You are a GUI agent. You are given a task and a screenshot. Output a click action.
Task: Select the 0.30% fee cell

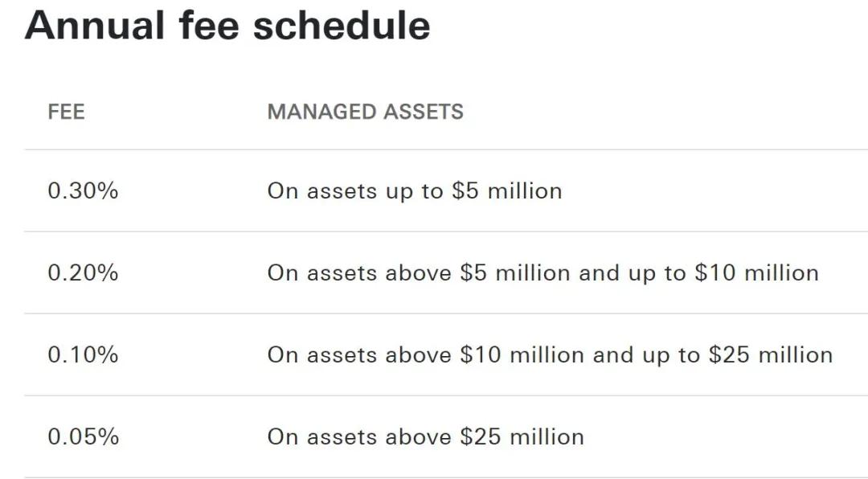tap(83, 191)
